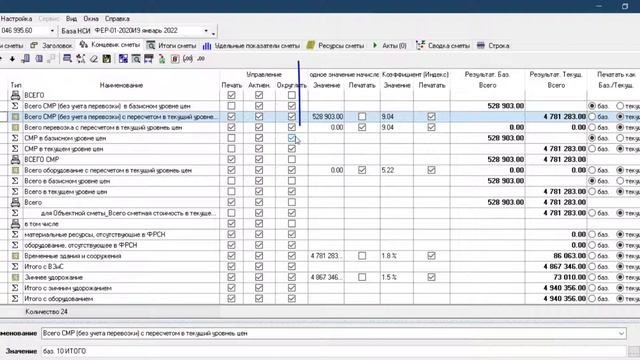
Task: Open the Справка menu
Action: coord(117,19)
